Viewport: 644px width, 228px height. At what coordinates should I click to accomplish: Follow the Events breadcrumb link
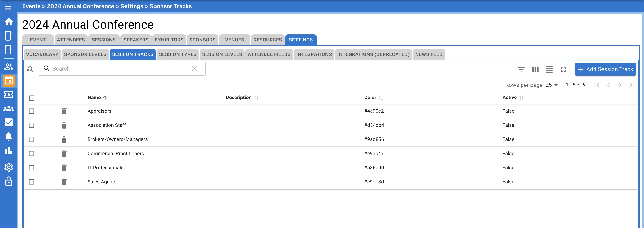31,6
